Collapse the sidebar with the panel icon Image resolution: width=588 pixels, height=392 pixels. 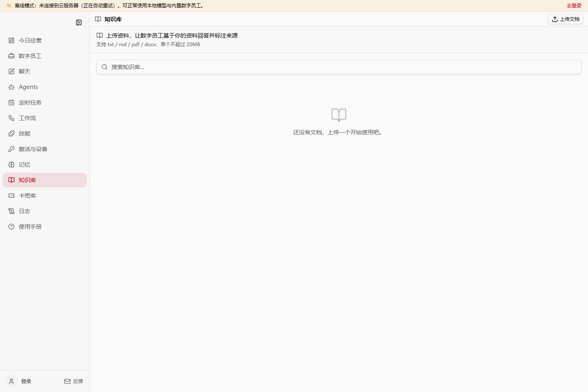[79, 22]
